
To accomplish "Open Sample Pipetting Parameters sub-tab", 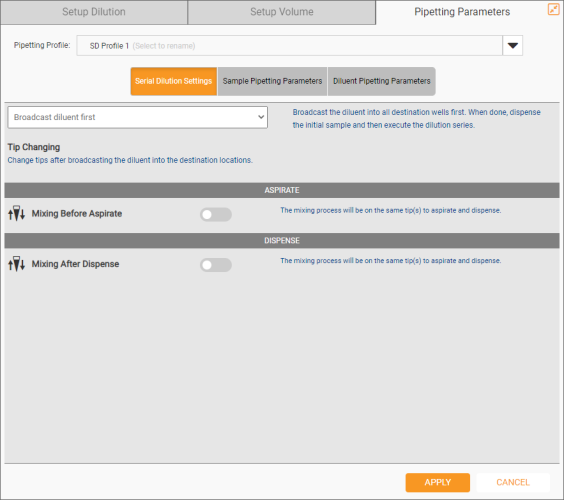I will point(272,81).
